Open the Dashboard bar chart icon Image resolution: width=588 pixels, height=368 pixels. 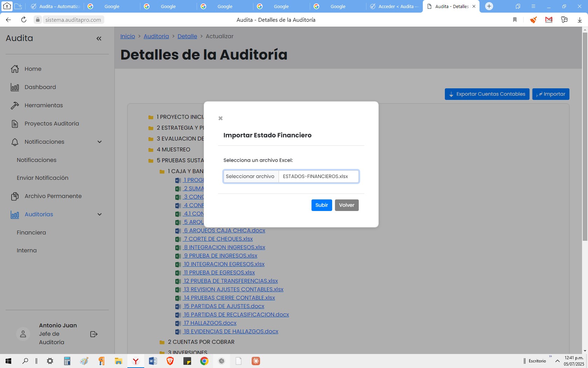tap(15, 87)
